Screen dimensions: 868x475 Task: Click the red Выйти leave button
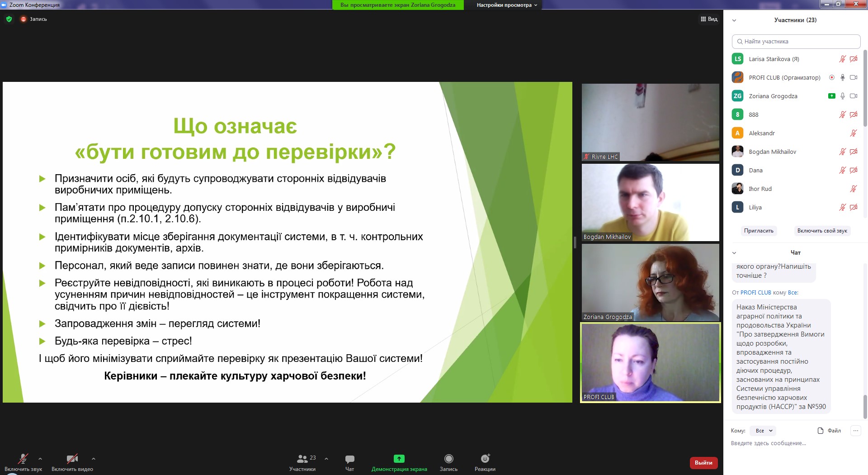click(x=703, y=463)
